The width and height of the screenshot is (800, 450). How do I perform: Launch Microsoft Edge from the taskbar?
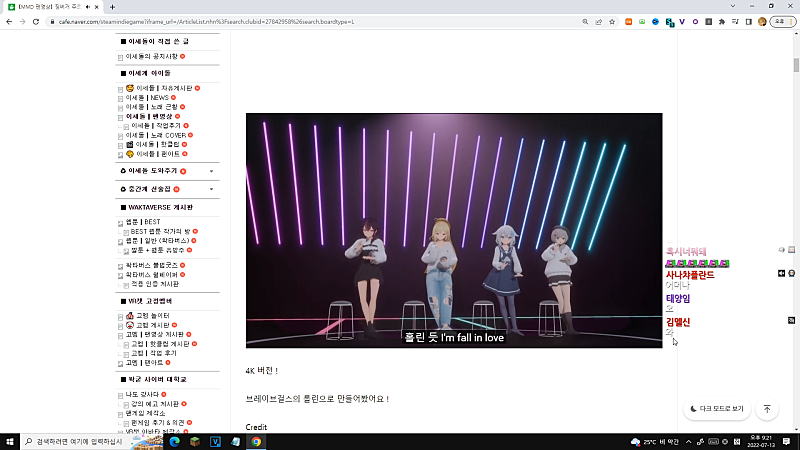(x=174, y=441)
